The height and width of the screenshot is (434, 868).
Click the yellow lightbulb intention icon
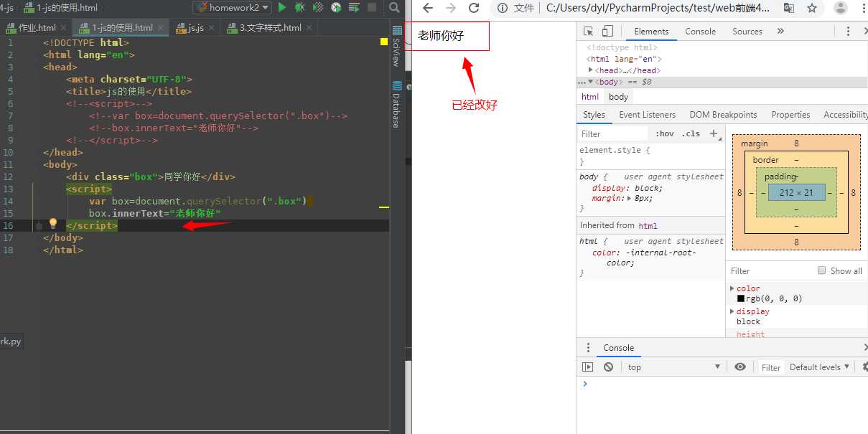52,224
